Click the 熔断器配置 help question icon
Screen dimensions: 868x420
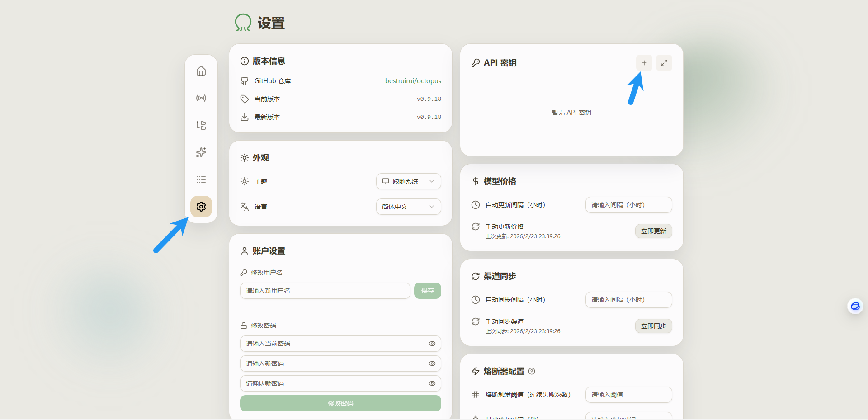click(532, 371)
